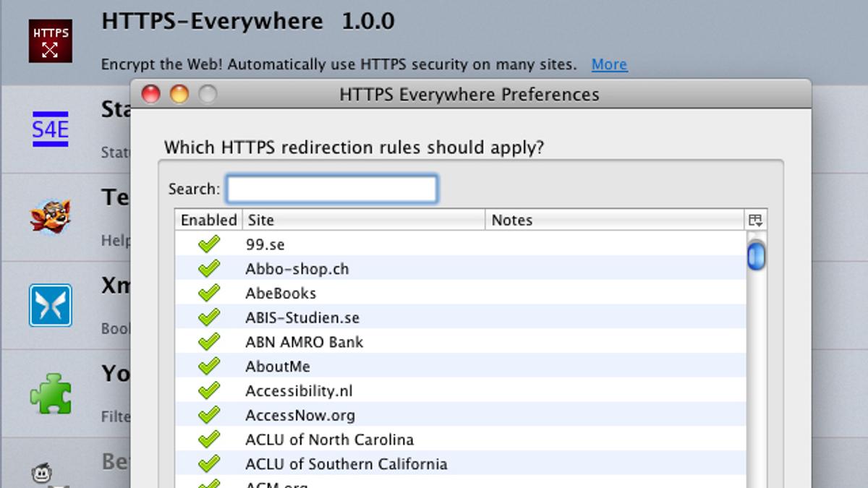The width and height of the screenshot is (868, 488).
Task: Click into the Search text field
Action: [x=332, y=189]
